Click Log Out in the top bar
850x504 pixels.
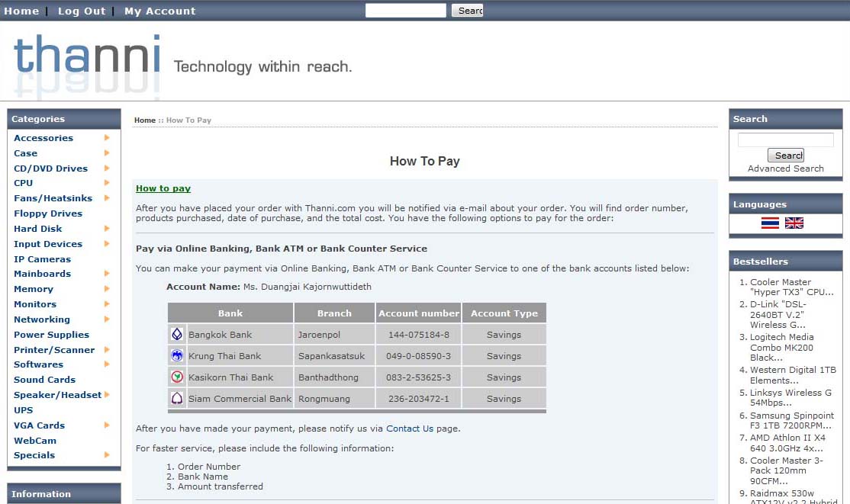pyautogui.click(x=82, y=11)
